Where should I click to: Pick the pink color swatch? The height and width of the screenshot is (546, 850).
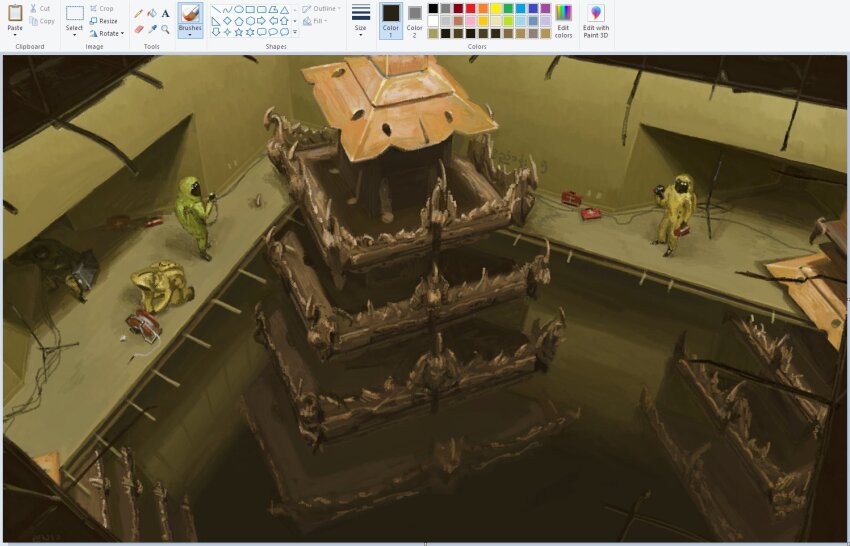[x=471, y=21]
